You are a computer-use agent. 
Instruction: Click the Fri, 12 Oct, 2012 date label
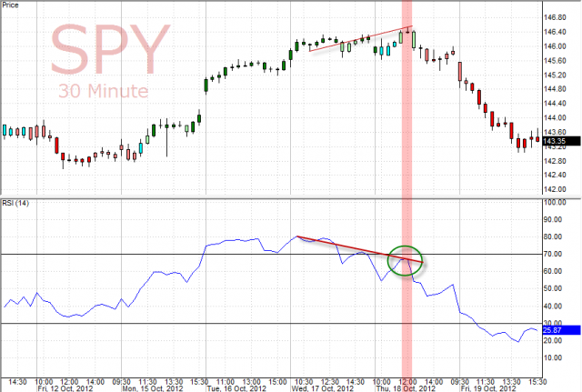[x=65, y=388]
